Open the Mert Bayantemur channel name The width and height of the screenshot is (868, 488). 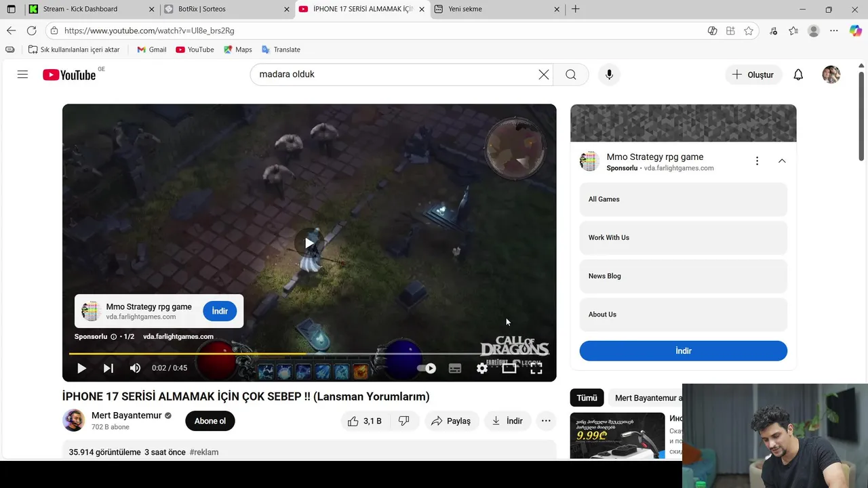point(127,415)
